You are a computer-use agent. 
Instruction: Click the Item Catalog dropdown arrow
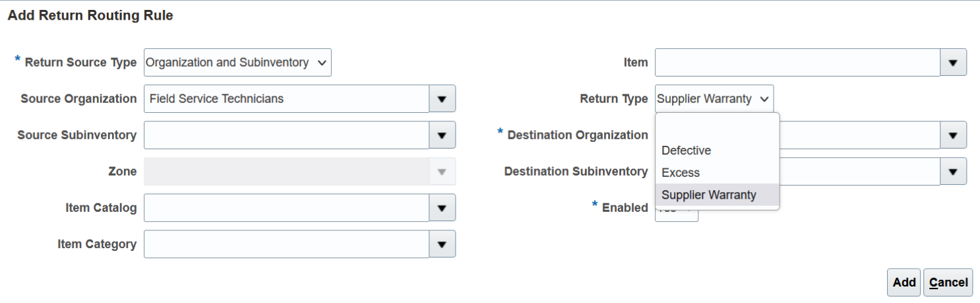click(442, 208)
